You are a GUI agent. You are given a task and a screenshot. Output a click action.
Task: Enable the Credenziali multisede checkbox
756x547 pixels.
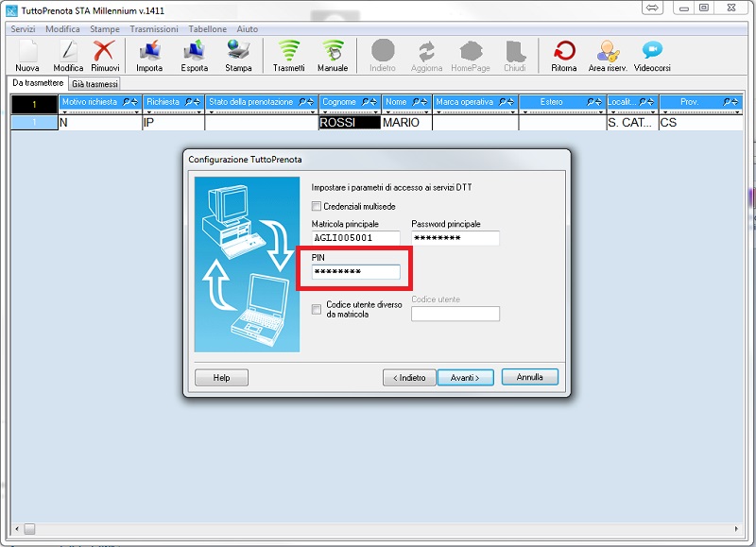[x=317, y=206]
